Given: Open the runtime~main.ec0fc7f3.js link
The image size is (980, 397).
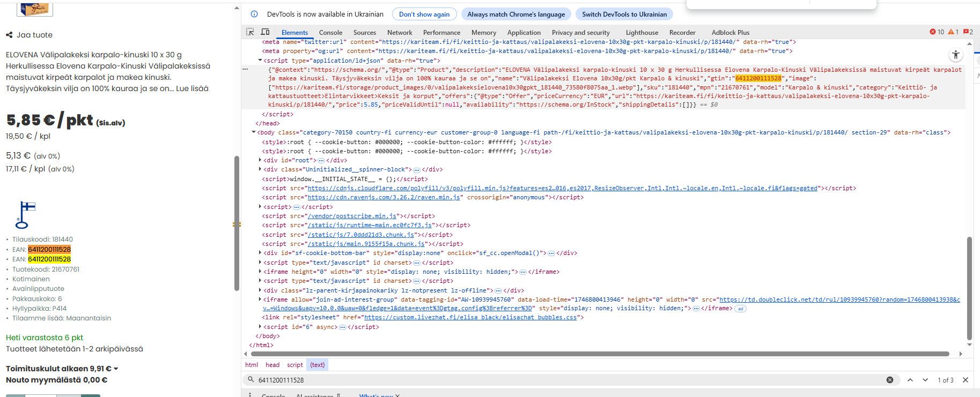Looking at the screenshot, I should pos(370,225).
